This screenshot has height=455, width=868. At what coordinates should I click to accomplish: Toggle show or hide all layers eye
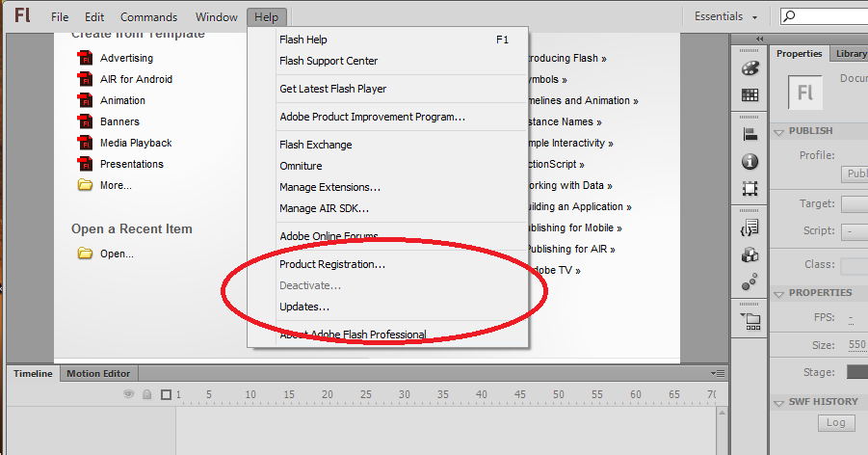click(128, 394)
